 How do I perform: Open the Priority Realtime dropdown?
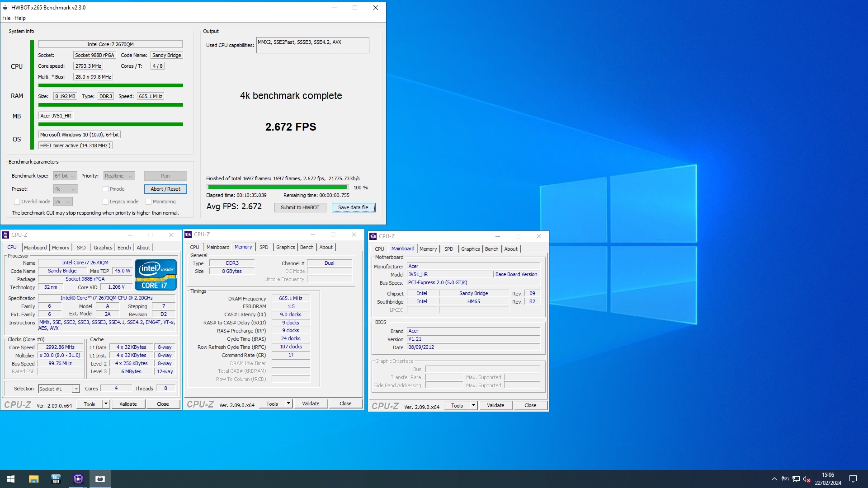[119, 176]
